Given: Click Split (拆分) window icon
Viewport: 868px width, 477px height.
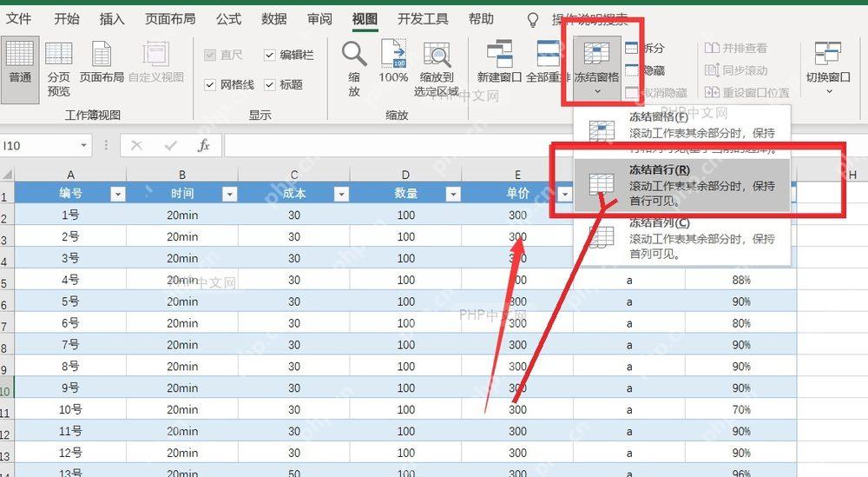Looking at the screenshot, I should [x=632, y=48].
